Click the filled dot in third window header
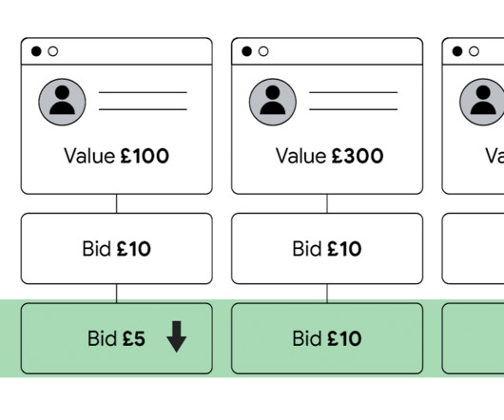The width and height of the screenshot is (504, 420). point(457,51)
